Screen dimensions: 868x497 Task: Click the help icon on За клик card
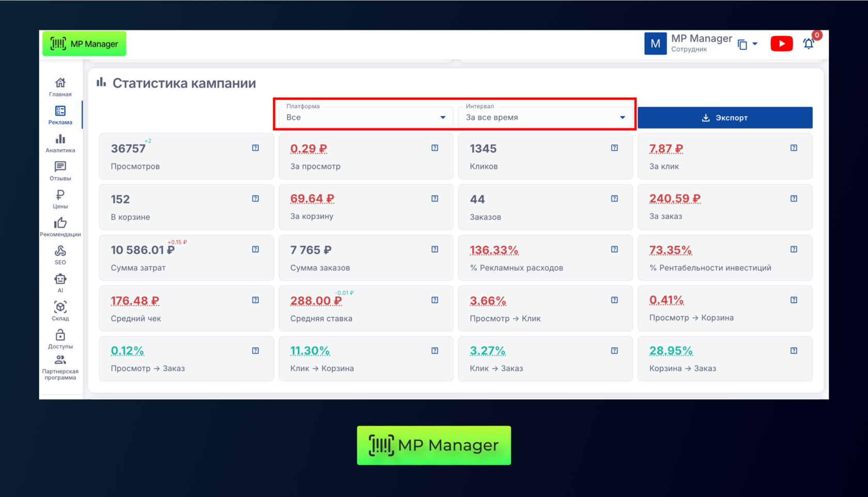794,148
